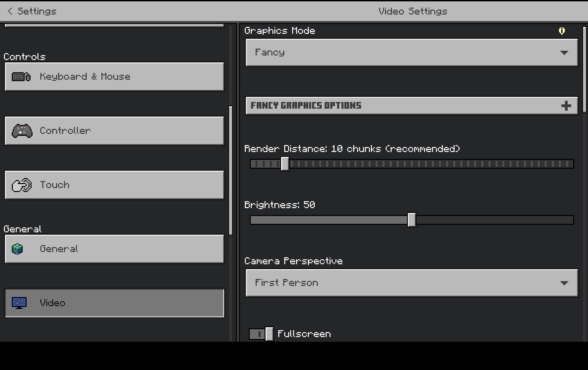Viewport: 588px width, 370px height.
Task: Click the Settings back label
Action: pyautogui.click(x=37, y=11)
